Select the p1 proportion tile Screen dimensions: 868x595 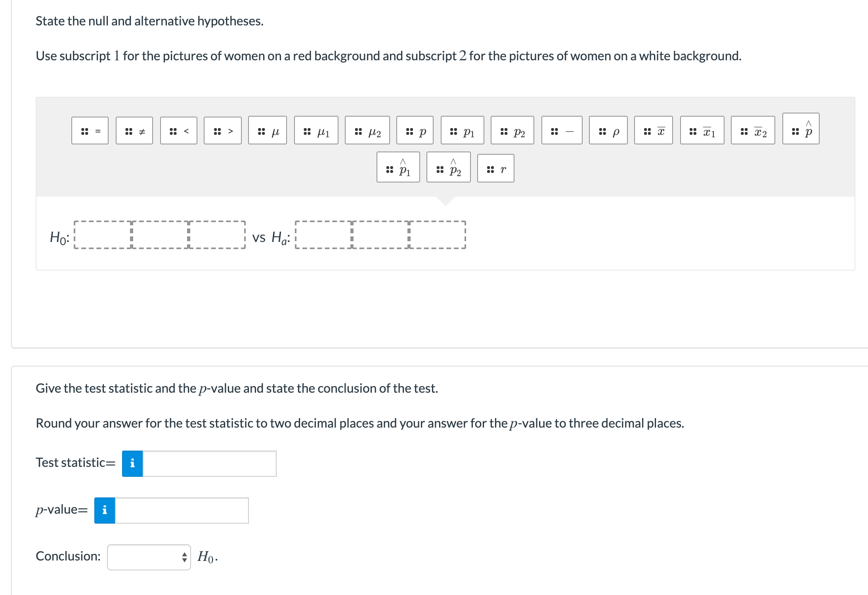point(463,130)
